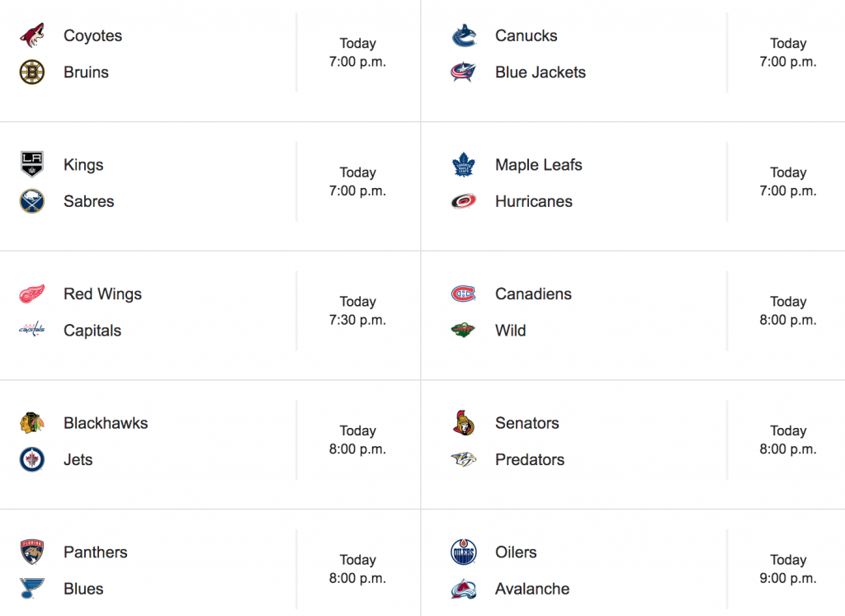Click the Blue Jackets logo
845x616 pixels.
(464, 72)
